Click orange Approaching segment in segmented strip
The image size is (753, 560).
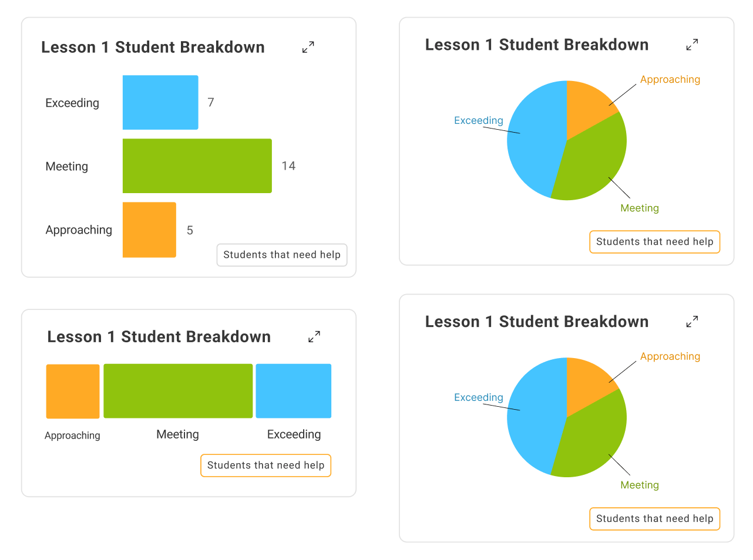73,391
